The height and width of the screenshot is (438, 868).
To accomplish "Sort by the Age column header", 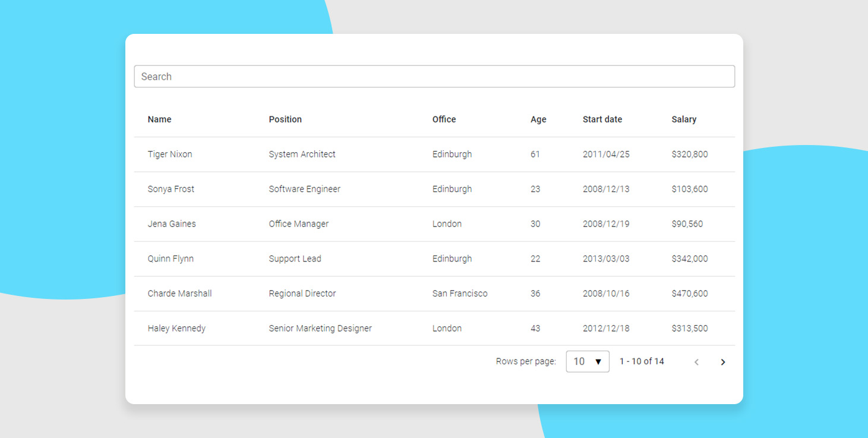I will (538, 119).
